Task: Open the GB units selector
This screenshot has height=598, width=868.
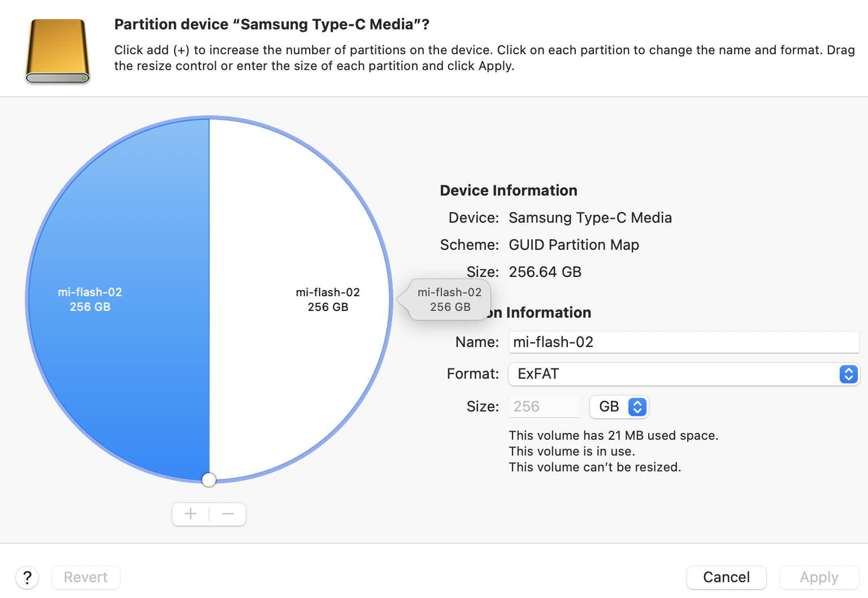Action: point(619,406)
